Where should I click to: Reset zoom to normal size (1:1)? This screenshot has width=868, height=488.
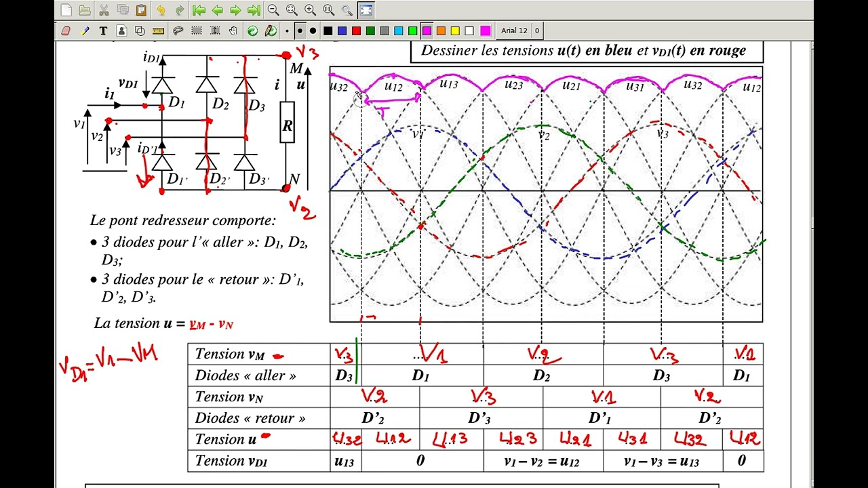[x=328, y=10]
